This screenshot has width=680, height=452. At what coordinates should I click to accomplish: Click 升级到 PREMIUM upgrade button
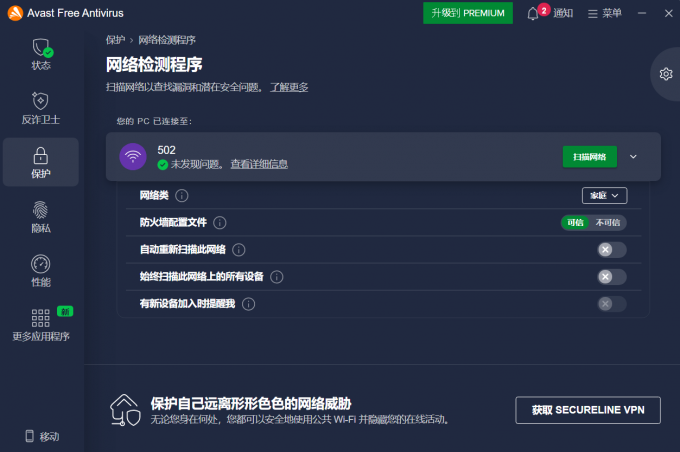[x=468, y=13]
